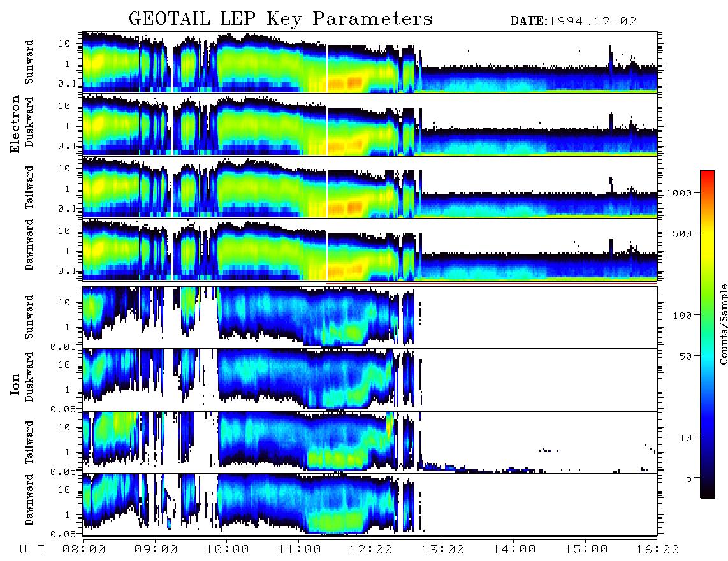Click the 100 value on the color scale
Viewport: 728px width, 561px height.
pos(683,316)
